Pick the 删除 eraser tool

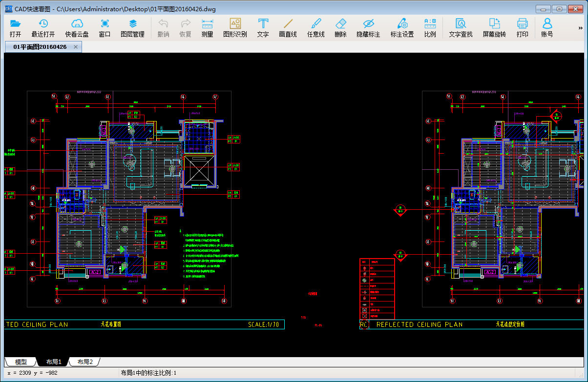click(340, 28)
